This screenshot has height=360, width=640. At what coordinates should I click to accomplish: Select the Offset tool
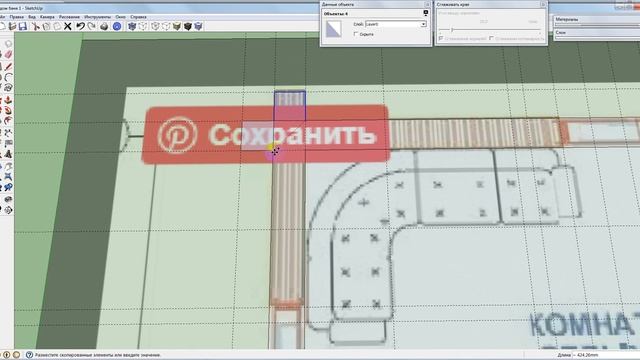tap(8, 121)
